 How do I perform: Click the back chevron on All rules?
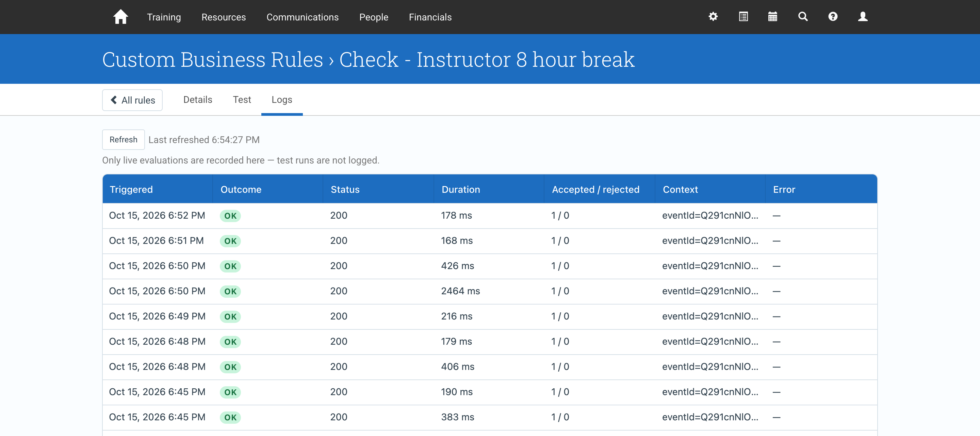(113, 100)
